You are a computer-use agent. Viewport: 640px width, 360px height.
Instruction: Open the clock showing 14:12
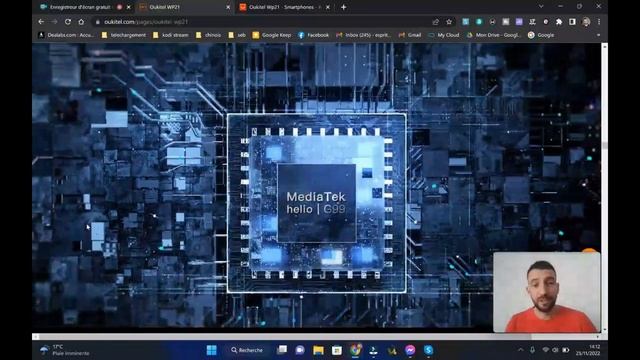pyautogui.click(x=588, y=350)
